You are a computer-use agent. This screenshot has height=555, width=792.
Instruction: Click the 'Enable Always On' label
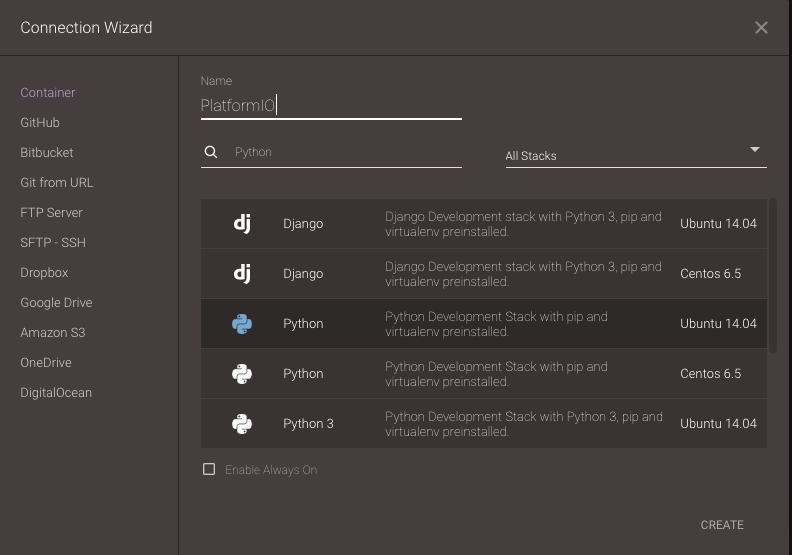(x=271, y=470)
